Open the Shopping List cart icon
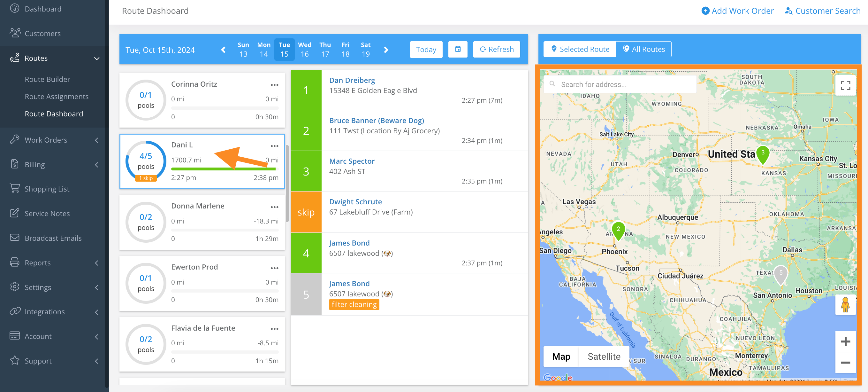868x392 pixels. 14,189
